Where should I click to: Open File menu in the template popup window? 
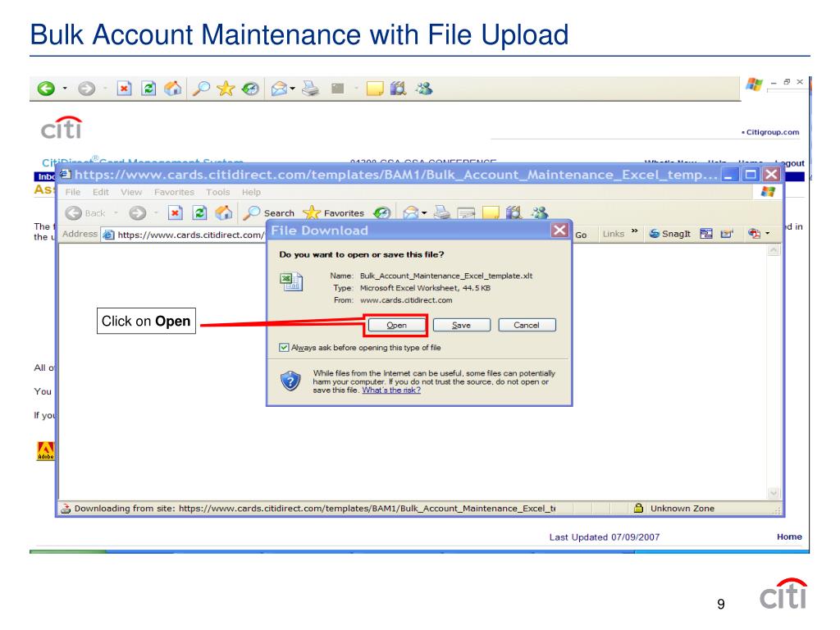[73, 192]
